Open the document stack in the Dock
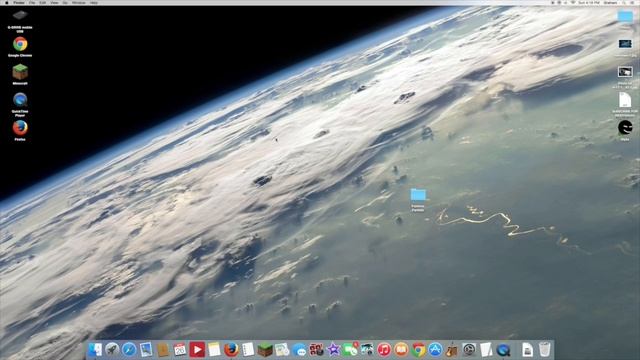 (527, 350)
